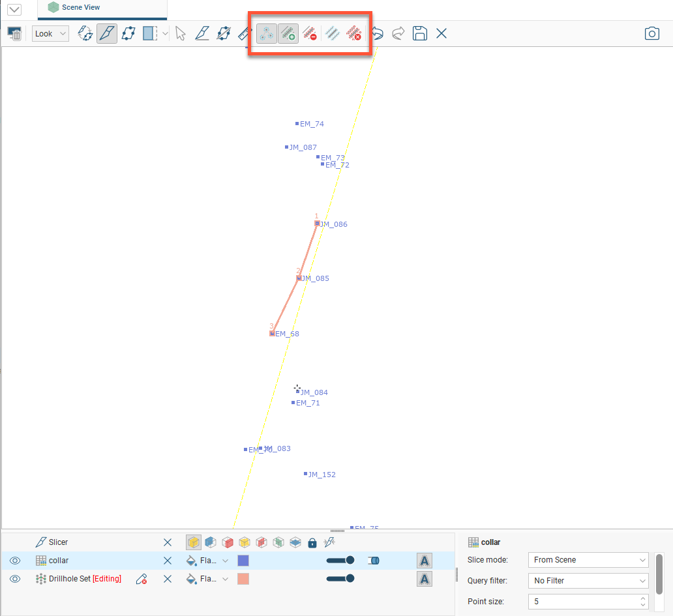The height and width of the screenshot is (616, 673).
Task: Click the draw plane line tool
Action: click(224, 33)
